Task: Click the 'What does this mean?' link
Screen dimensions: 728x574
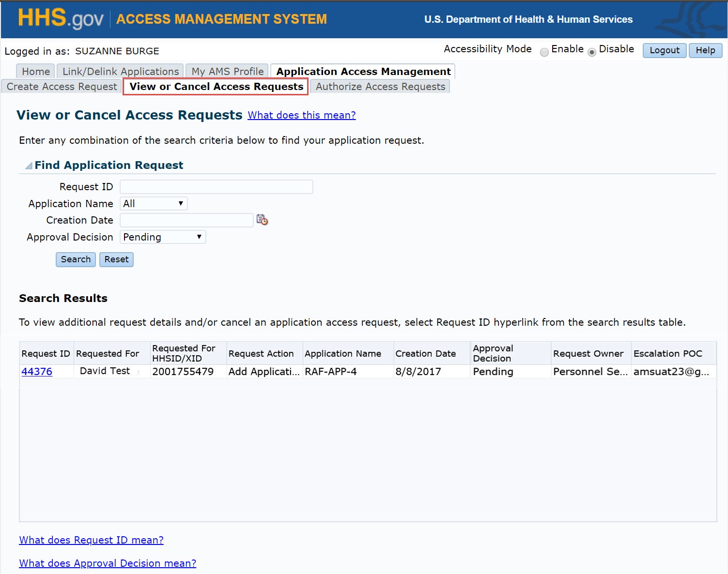Action: tap(301, 115)
